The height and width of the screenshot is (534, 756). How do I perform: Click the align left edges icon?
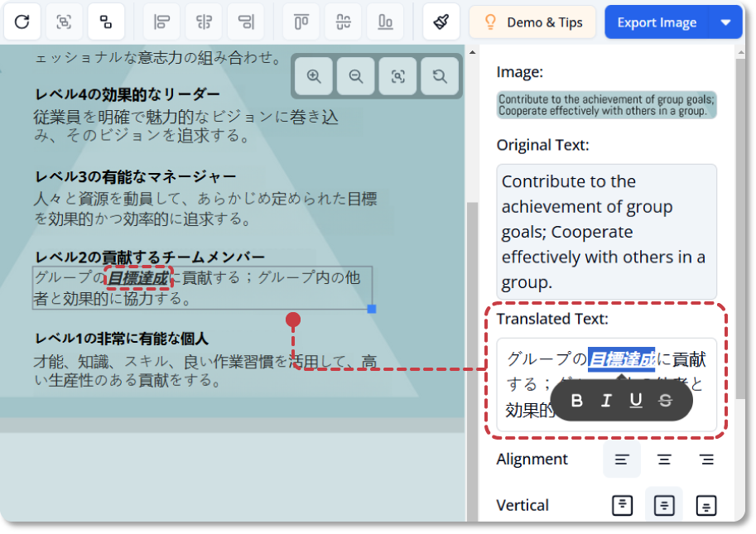pyautogui.click(x=162, y=22)
